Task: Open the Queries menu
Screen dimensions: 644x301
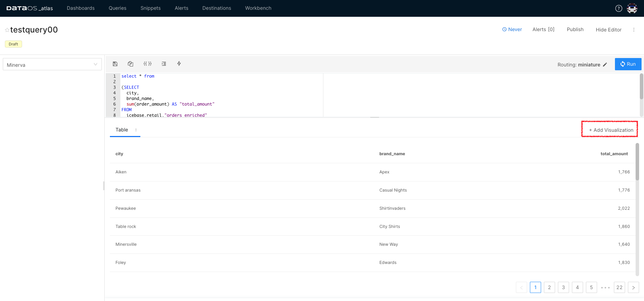Action: point(118,8)
